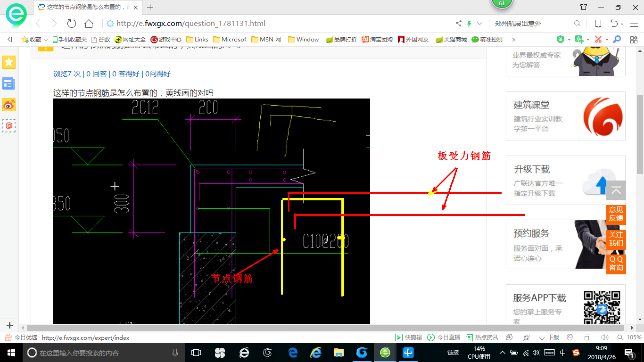Viewport: 644px width, 362px height.
Task: Expand the bookmarks bar overflow chevron
Action: (x=513, y=40)
